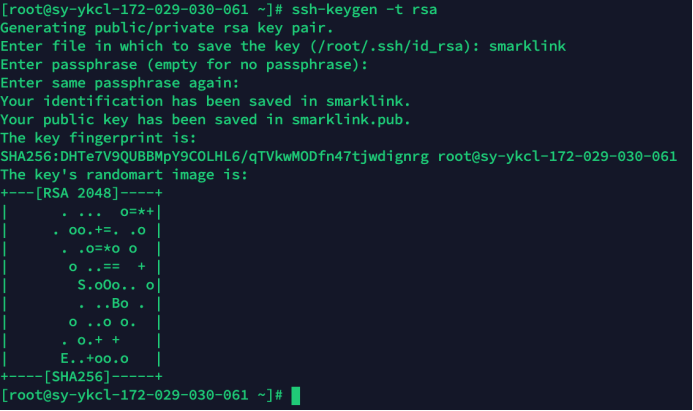Click the S character in randomart

pyautogui.click(x=82, y=285)
